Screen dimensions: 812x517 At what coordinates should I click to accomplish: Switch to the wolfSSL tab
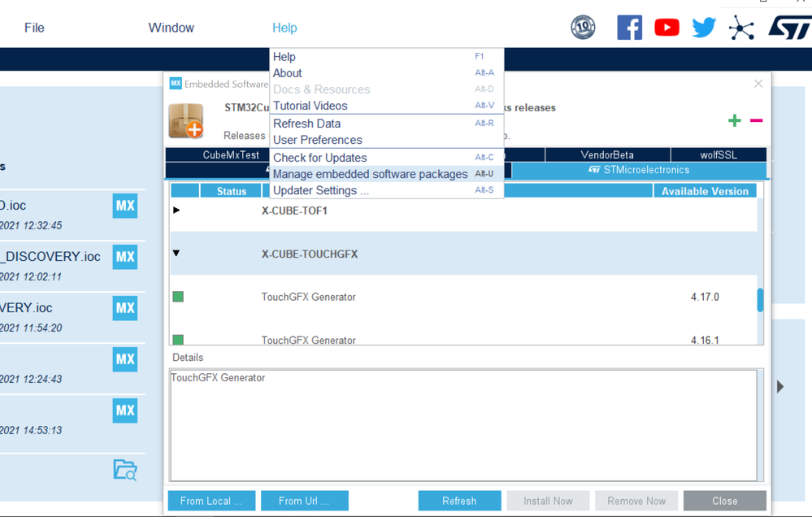[719, 155]
